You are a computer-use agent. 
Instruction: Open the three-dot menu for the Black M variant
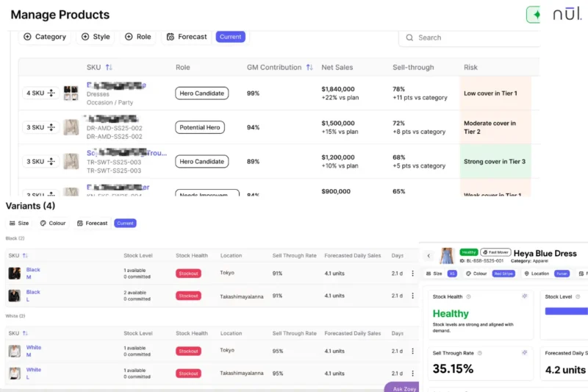point(412,274)
